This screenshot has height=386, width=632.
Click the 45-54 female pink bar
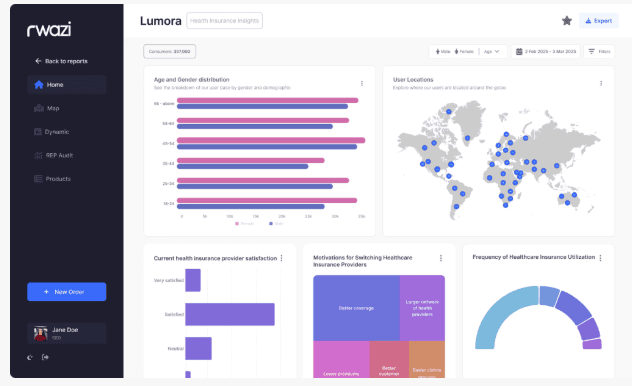(x=271, y=140)
